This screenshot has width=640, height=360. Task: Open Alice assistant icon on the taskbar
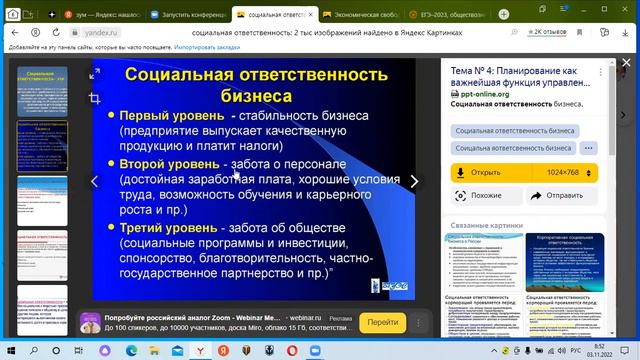click(x=105, y=351)
